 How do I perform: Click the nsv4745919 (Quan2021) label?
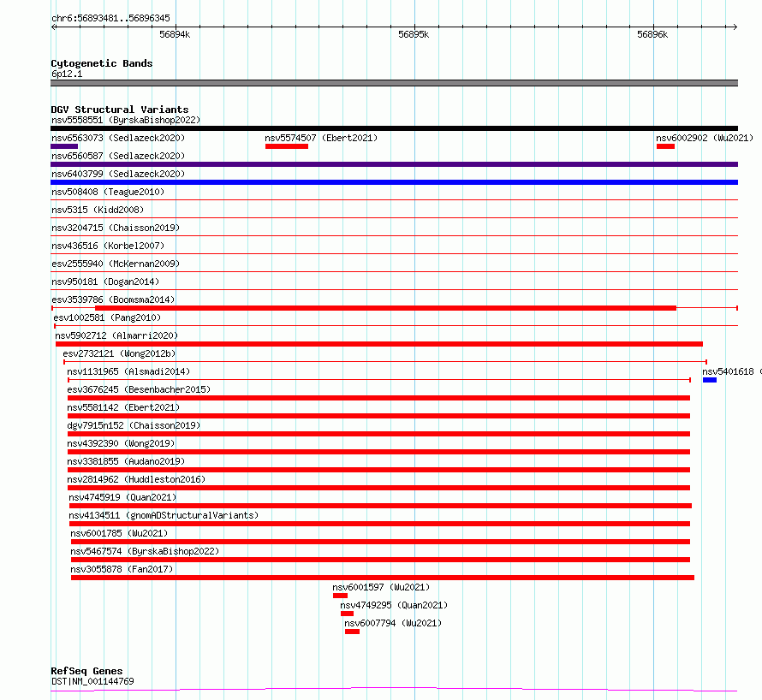pos(122,497)
